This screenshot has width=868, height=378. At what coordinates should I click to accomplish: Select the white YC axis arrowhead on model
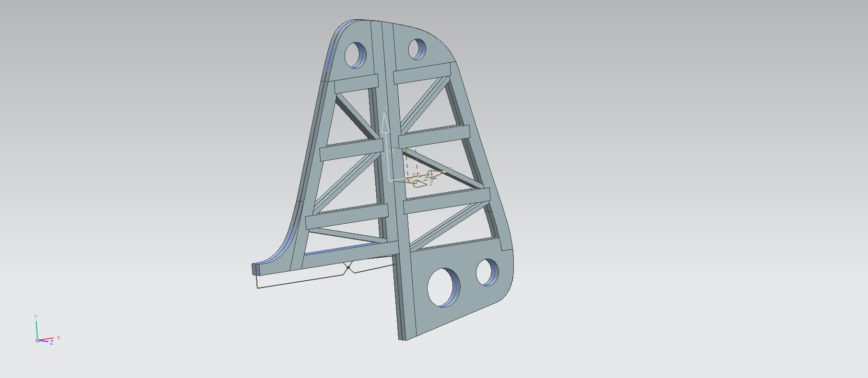click(385, 123)
